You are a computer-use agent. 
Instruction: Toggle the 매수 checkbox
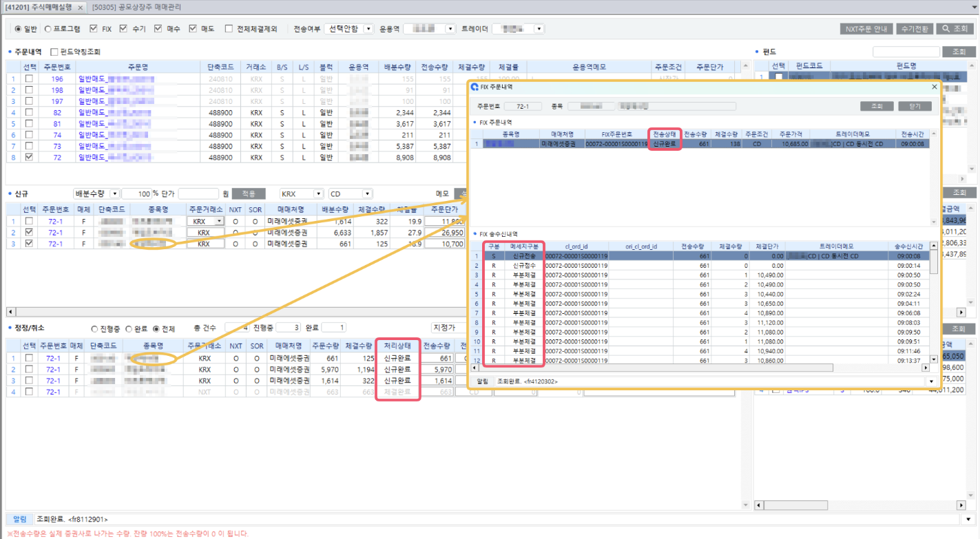click(x=158, y=29)
